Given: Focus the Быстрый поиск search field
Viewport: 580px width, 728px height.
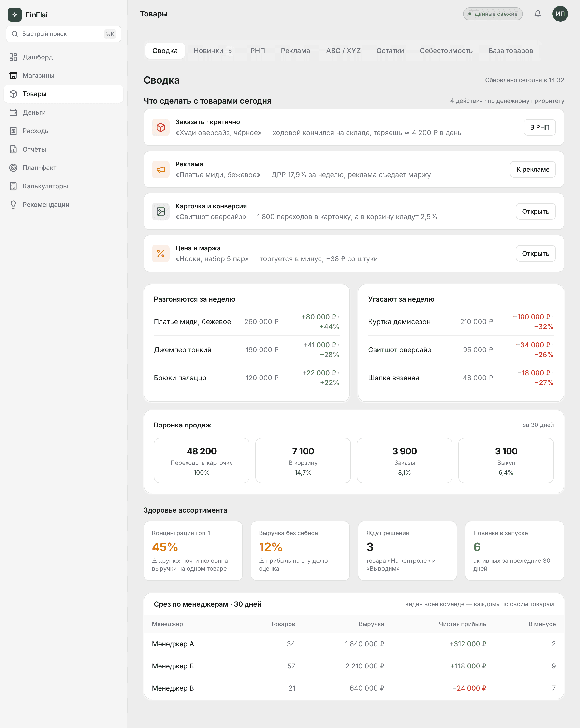Looking at the screenshot, I should pos(63,34).
